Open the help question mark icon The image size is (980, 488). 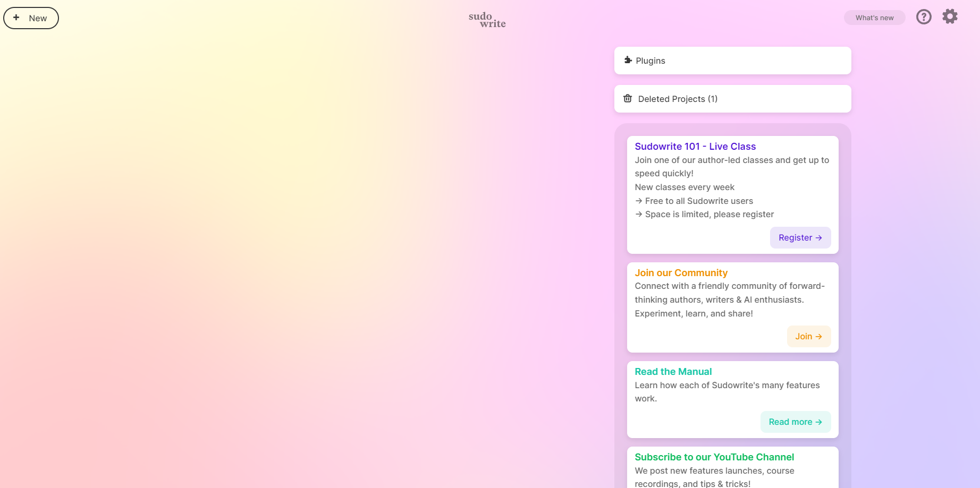point(924,17)
